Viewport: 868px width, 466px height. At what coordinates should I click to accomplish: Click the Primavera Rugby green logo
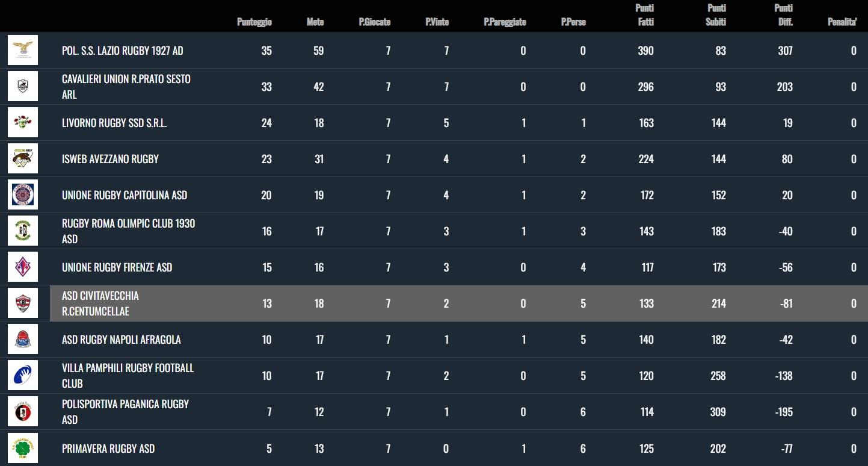23,448
